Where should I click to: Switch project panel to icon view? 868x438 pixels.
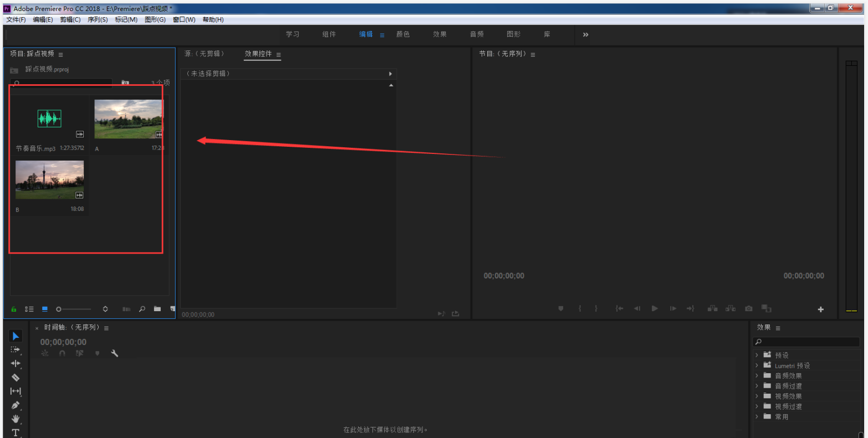point(45,309)
